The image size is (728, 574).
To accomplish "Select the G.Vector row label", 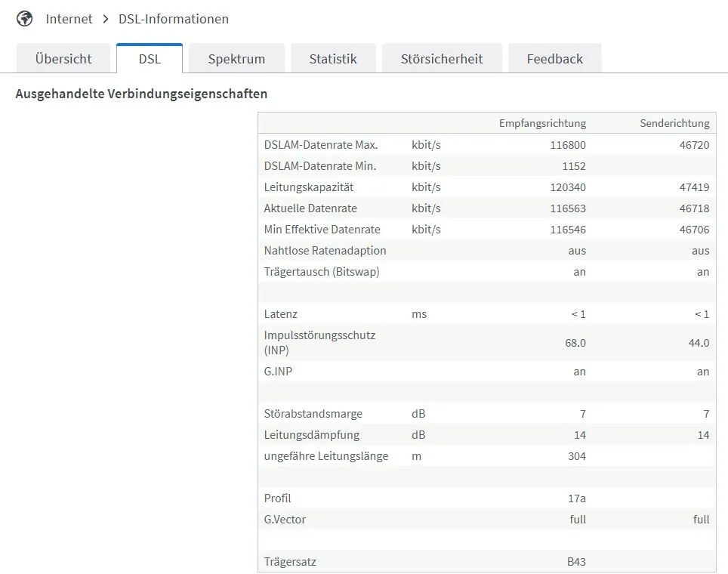I will tap(285, 519).
